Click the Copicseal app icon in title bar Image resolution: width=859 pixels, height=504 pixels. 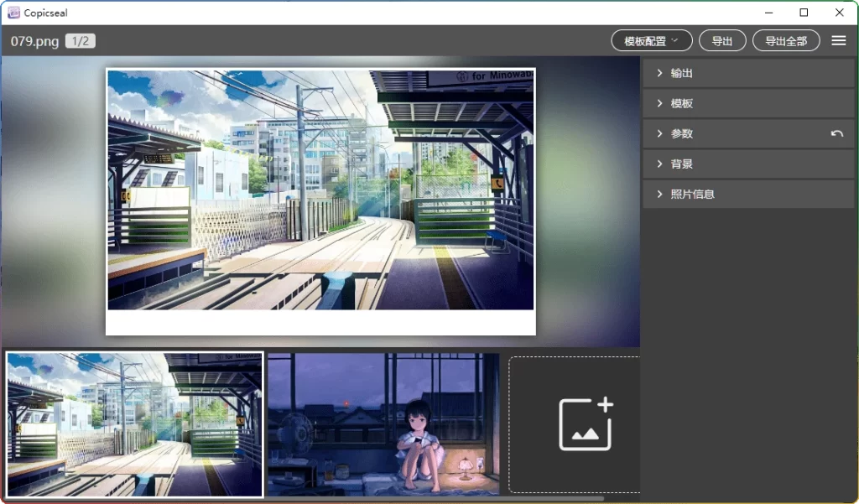click(x=13, y=13)
